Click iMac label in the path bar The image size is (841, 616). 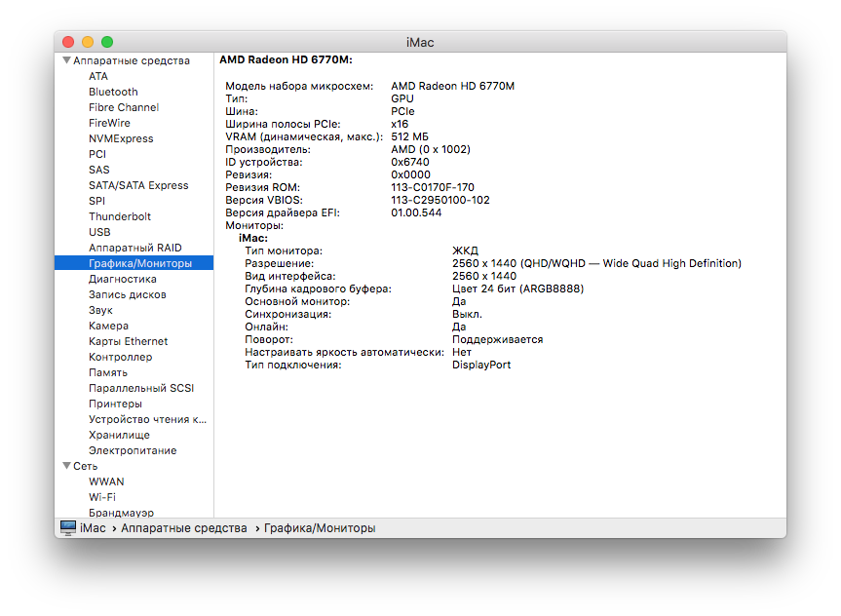[x=93, y=528]
